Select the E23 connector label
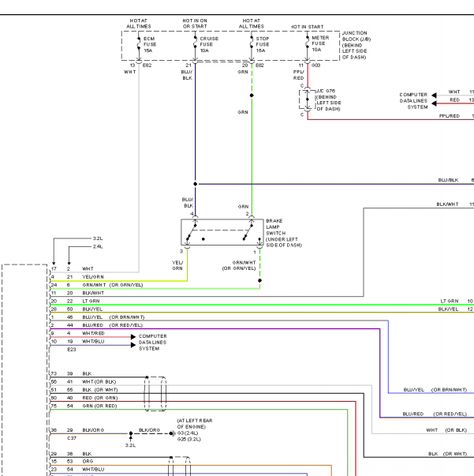Screen dimensions: 474x476 click(x=72, y=350)
